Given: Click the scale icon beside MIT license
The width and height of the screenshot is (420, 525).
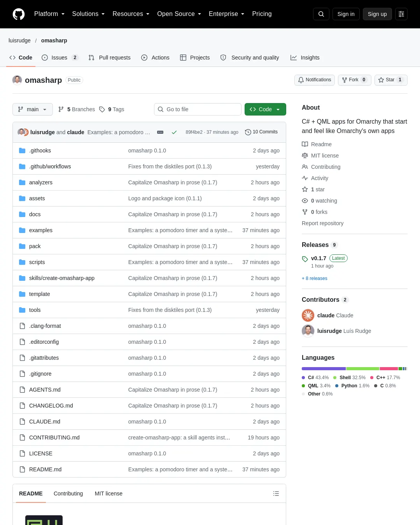Looking at the screenshot, I should coord(305,156).
